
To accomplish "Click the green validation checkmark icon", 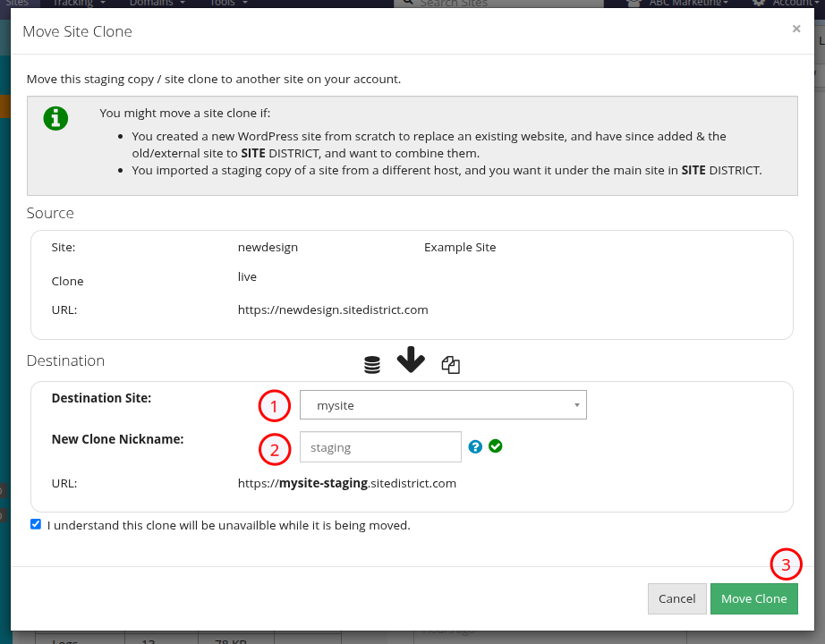I will (x=496, y=446).
